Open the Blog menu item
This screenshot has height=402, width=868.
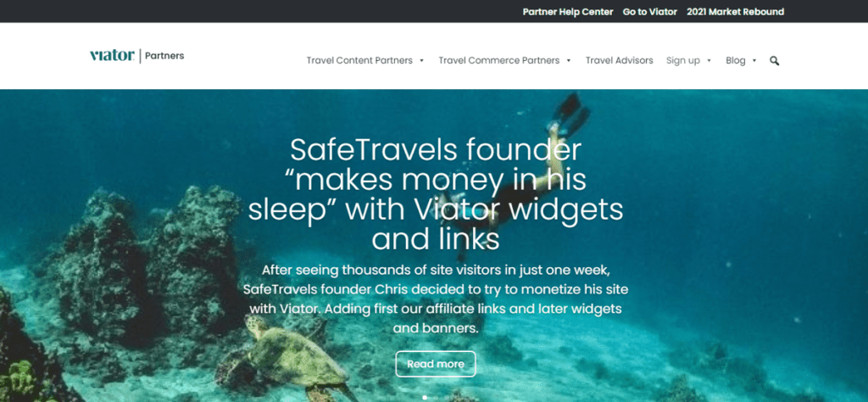click(x=735, y=61)
